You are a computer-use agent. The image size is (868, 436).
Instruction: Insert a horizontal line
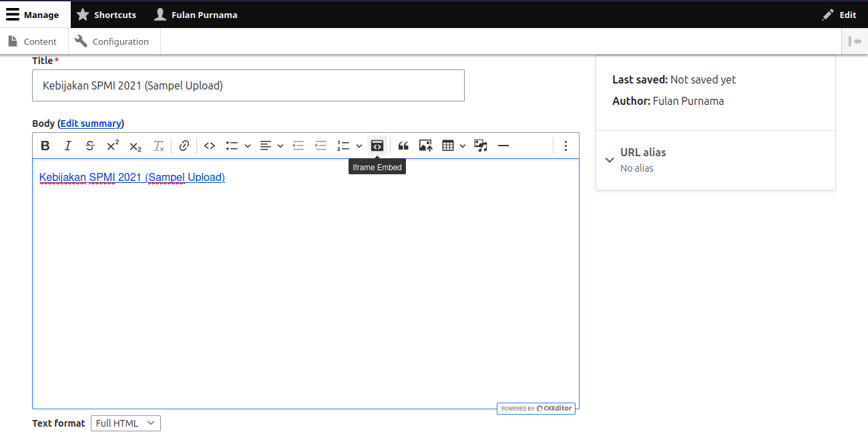(x=503, y=146)
